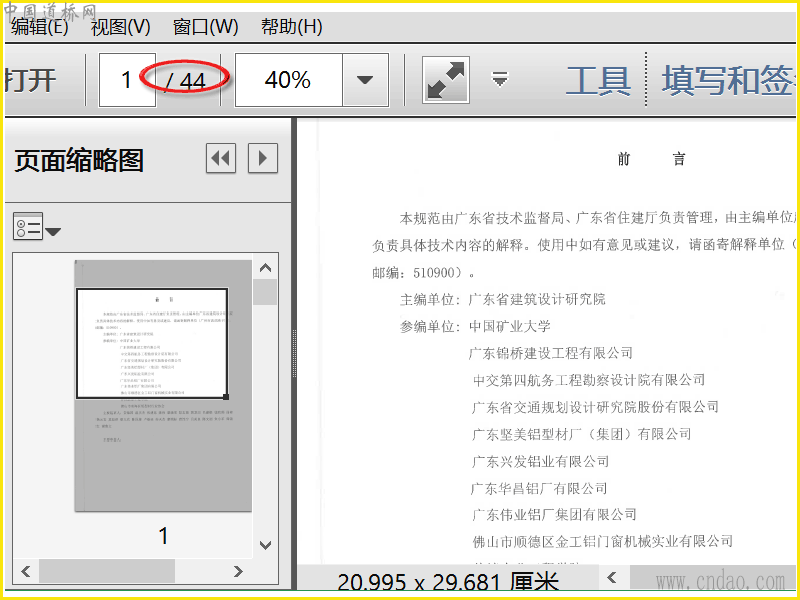Click the text 广东兴发铝业有限公司
The height and width of the screenshot is (600, 800).
541,461
